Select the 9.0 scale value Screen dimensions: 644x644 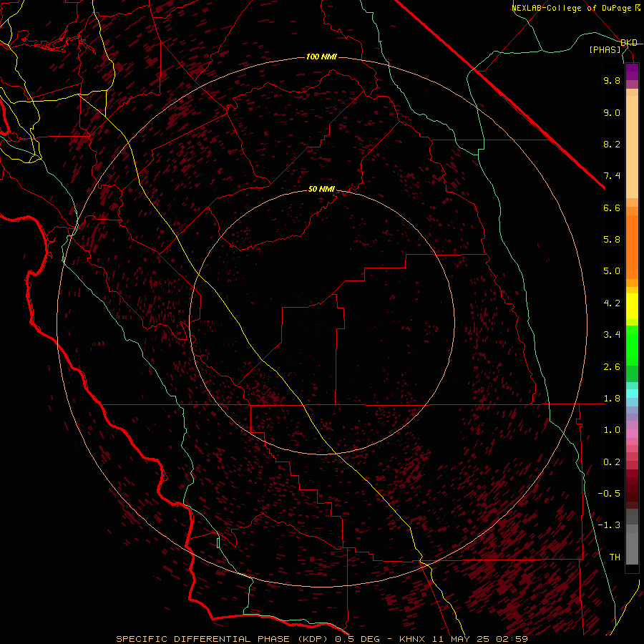coord(612,112)
